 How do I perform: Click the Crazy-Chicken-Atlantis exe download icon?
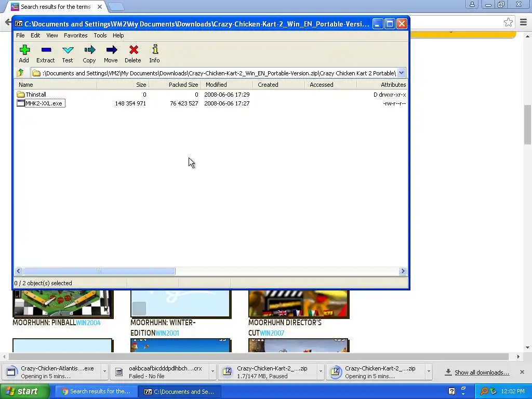click(x=11, y=372)
